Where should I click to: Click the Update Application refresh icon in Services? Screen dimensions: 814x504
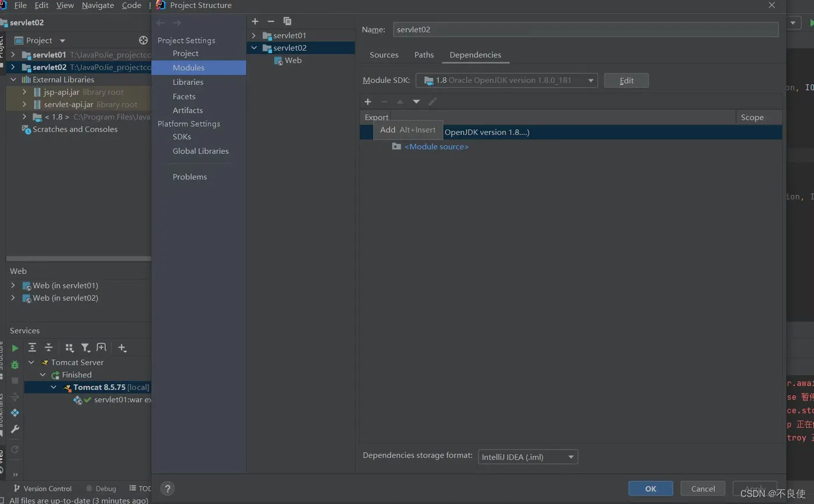[x=15, y=449]
